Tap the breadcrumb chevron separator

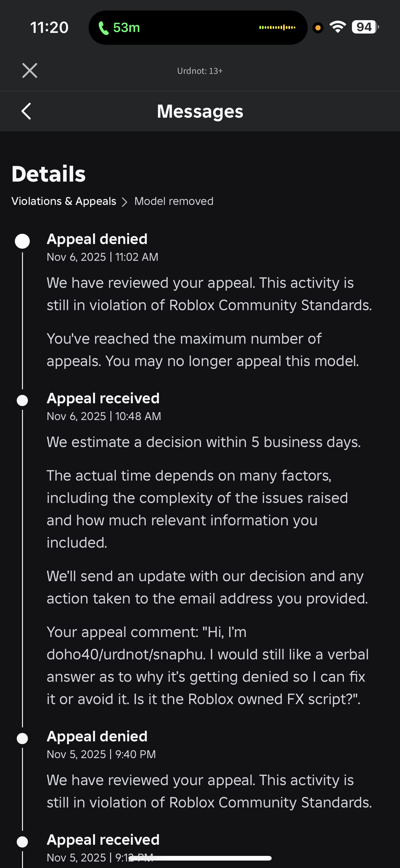(125, 202)
